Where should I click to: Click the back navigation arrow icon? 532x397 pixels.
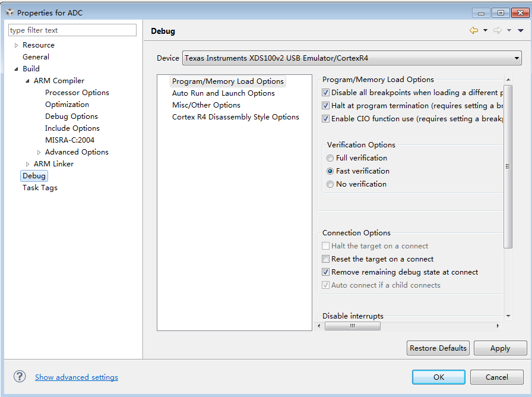pyautogui.click(x=473, y=30)
